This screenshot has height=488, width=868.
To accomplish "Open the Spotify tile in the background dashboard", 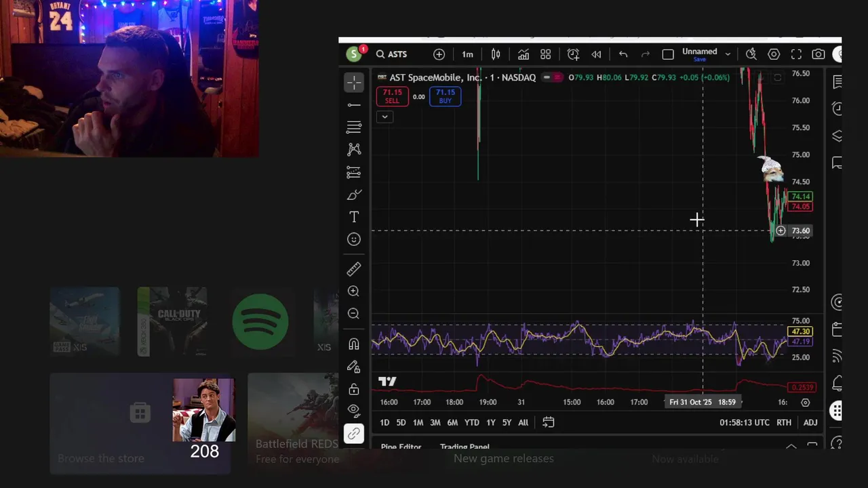I will [260, 321].
